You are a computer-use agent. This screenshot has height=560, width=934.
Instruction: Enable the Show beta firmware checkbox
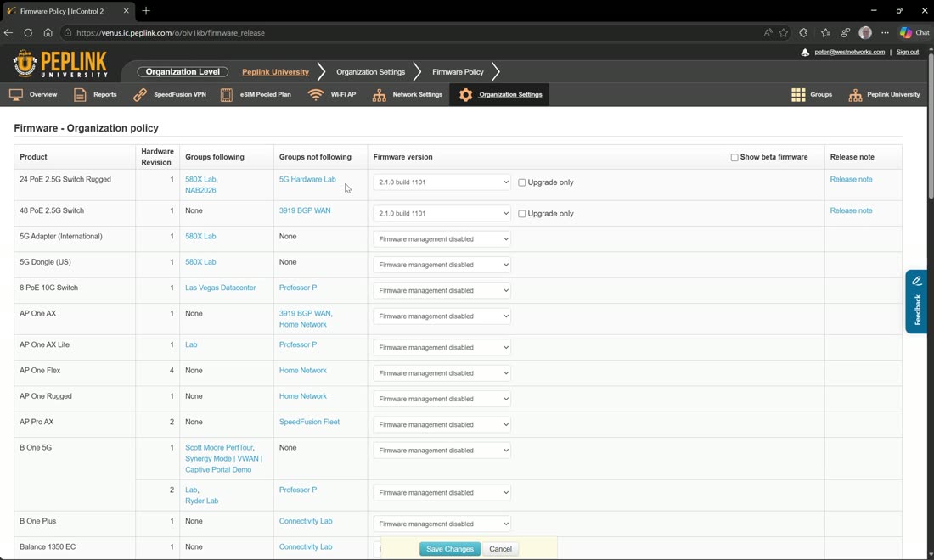click(x=734, y=157)
